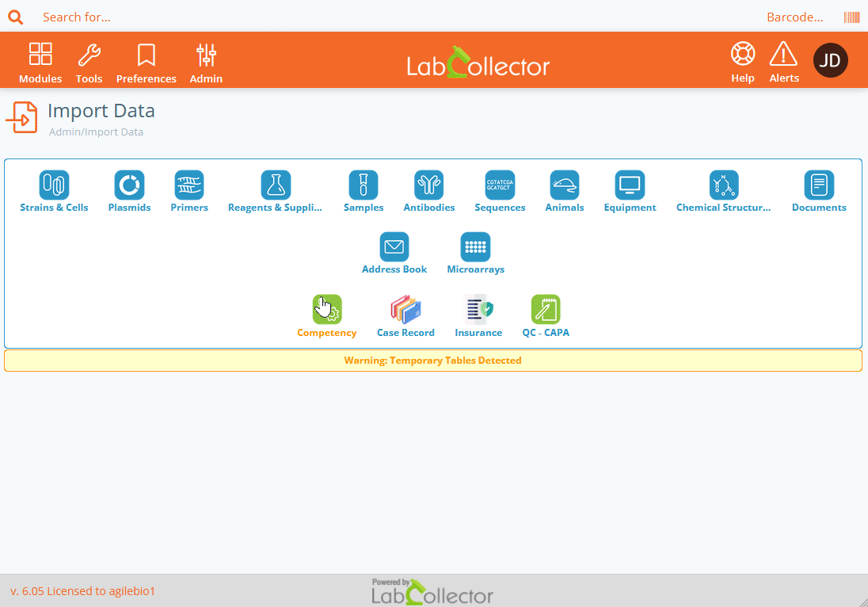The width and height of the screenshot is (868, 607).
Task: Click the magnifier search icon
Action: (x=16, y=17)
